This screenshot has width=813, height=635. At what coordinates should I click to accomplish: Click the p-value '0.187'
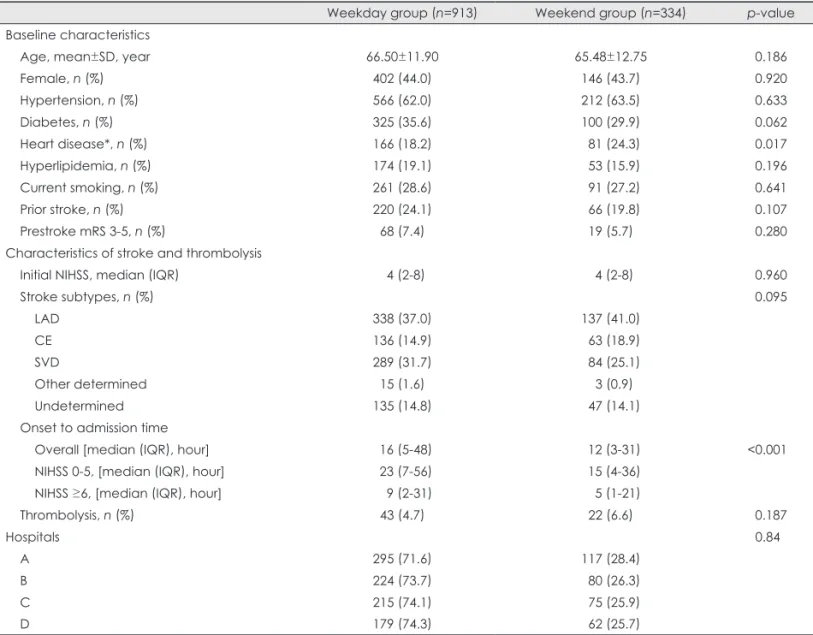[x=770, y=515]
